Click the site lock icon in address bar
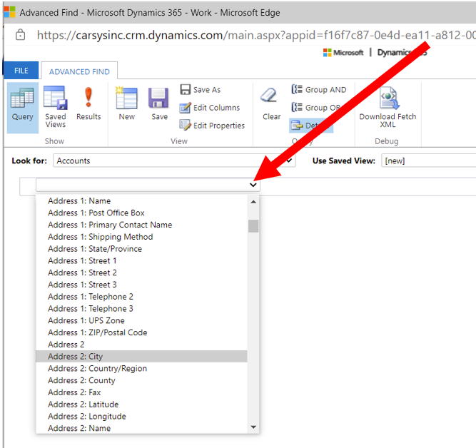Viewport: 476px width, 448px height. tap(21, 35)
